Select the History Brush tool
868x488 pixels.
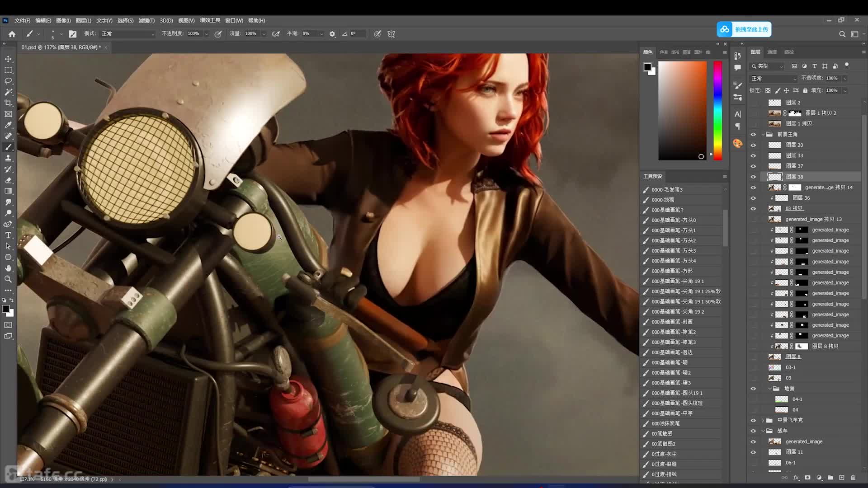pos(8,169)
